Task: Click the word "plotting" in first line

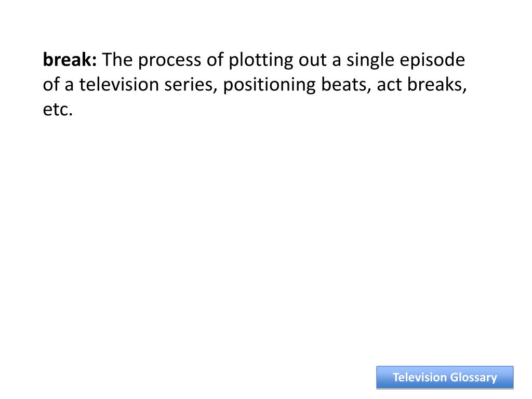Action: (x=261, y=61)
